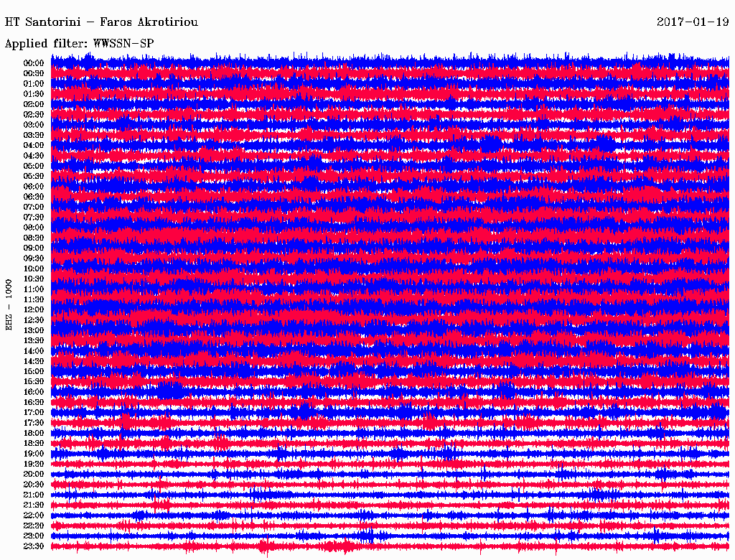Select the 00:00 time label
Viewport: 735px width, 560px height.
point(34,63)
